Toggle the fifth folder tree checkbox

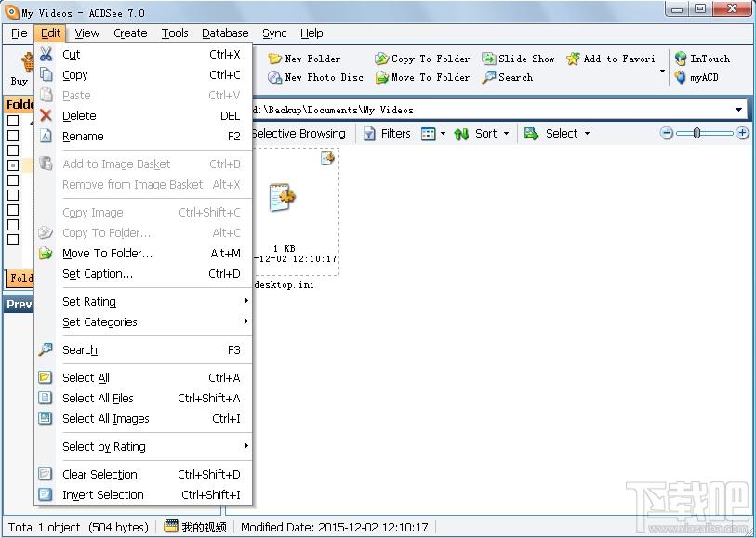point(13,180)
